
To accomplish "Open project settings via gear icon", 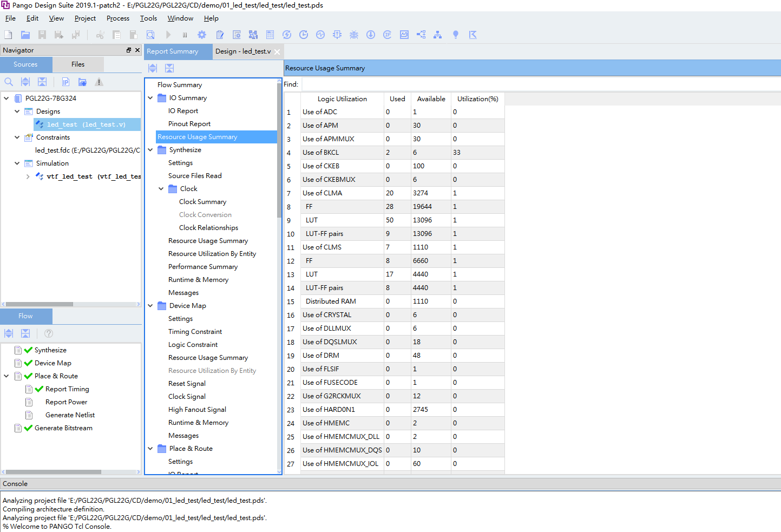I will [x=202, y=35].
